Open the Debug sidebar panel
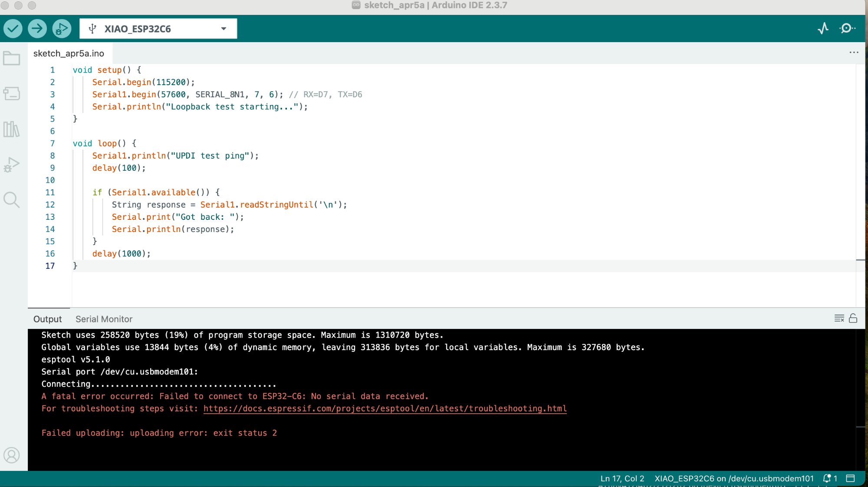 pyautogui.click(x=12, y=165)
